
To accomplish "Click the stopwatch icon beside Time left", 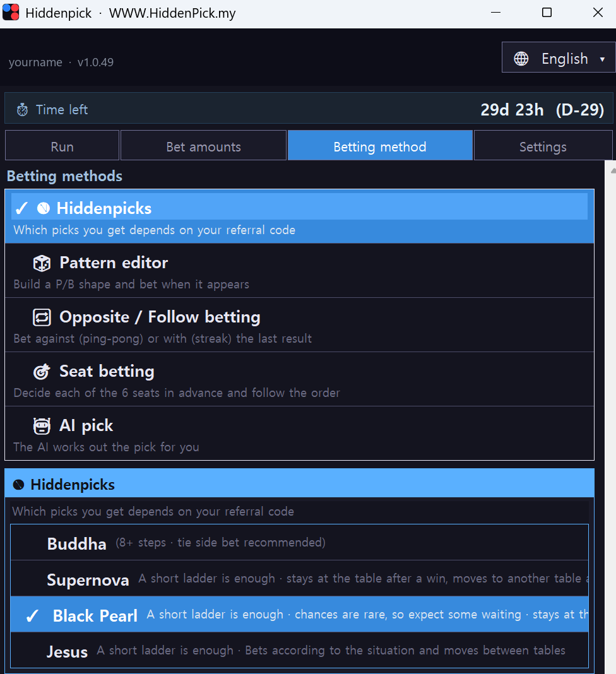I will point(22,110).
